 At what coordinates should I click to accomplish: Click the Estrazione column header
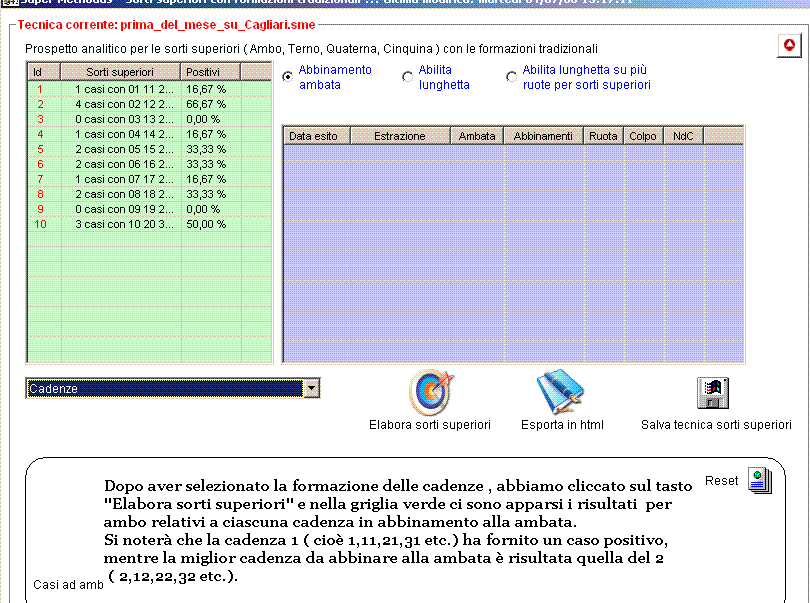point(400,136)
